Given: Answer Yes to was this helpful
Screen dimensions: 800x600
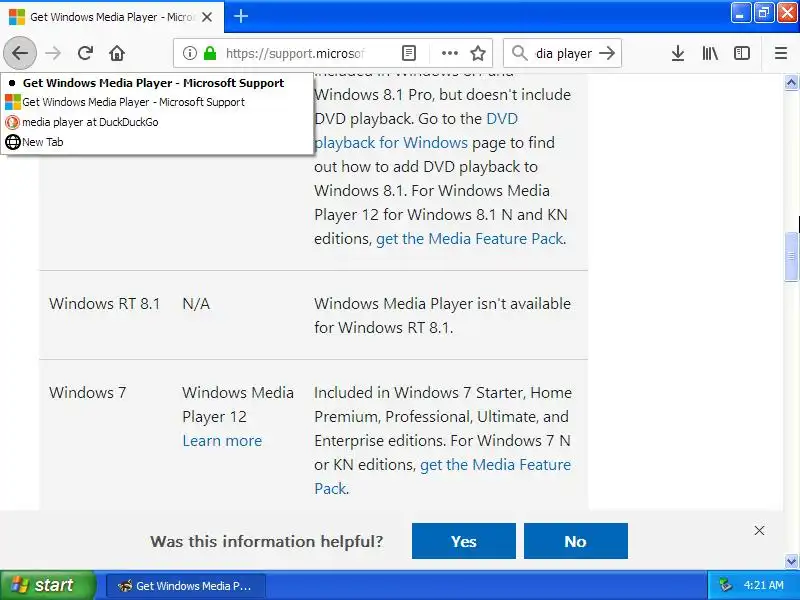Looking at the screenshot, I should 464,541.
